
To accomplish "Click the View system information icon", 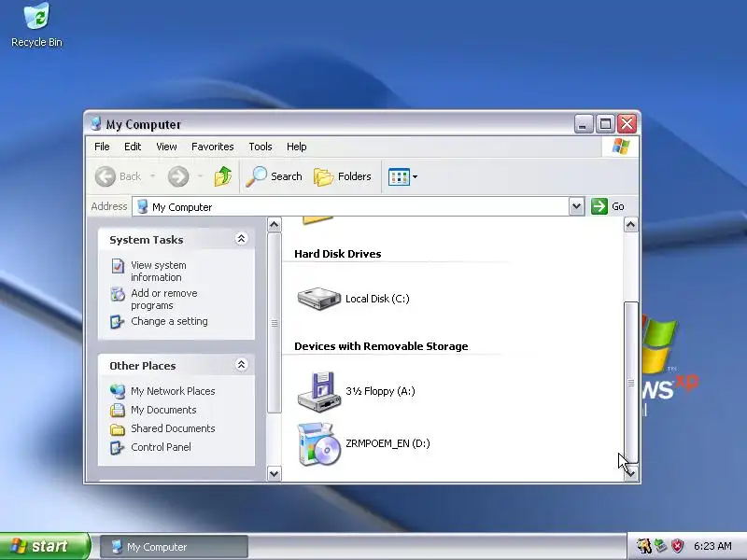I will click(118, 266).
